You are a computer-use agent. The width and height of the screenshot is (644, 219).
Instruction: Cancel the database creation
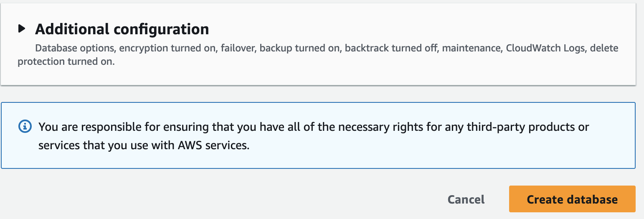coord(466,199)
